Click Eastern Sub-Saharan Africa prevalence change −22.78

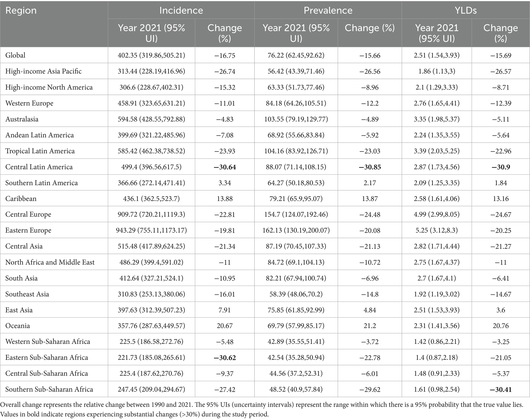[x=370, y=358]
